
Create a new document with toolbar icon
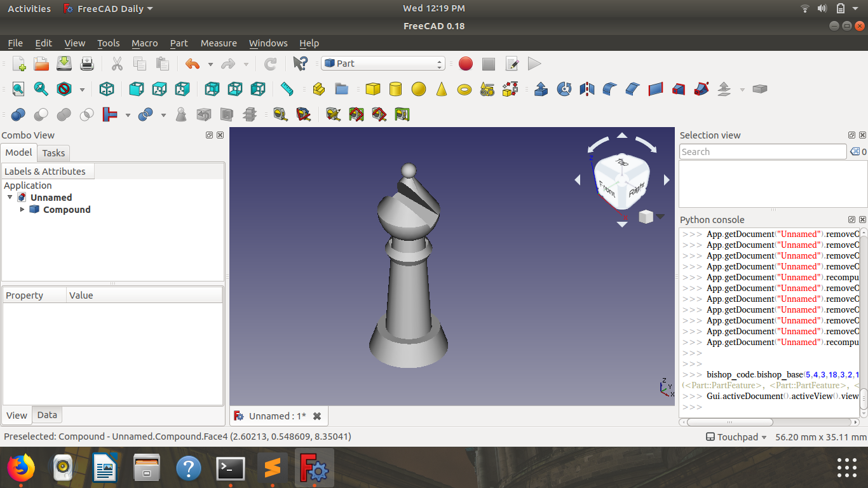18,64
